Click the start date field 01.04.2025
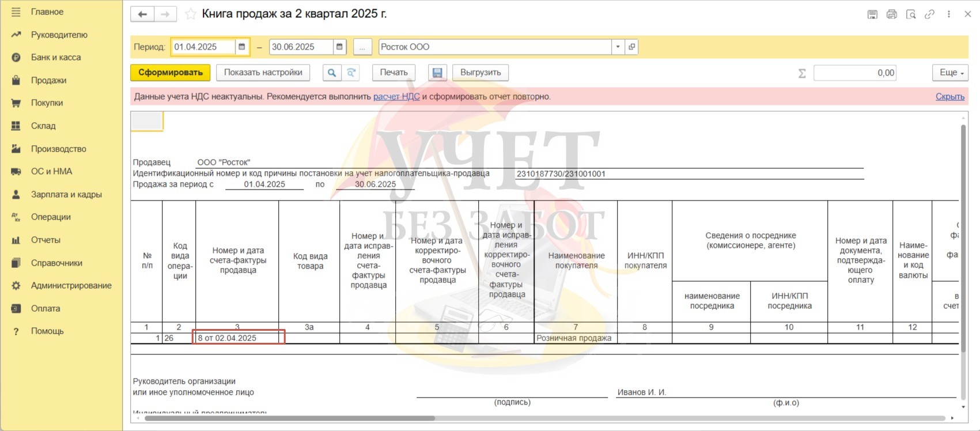Screen dimensions: 980x431 pos(203,47)
